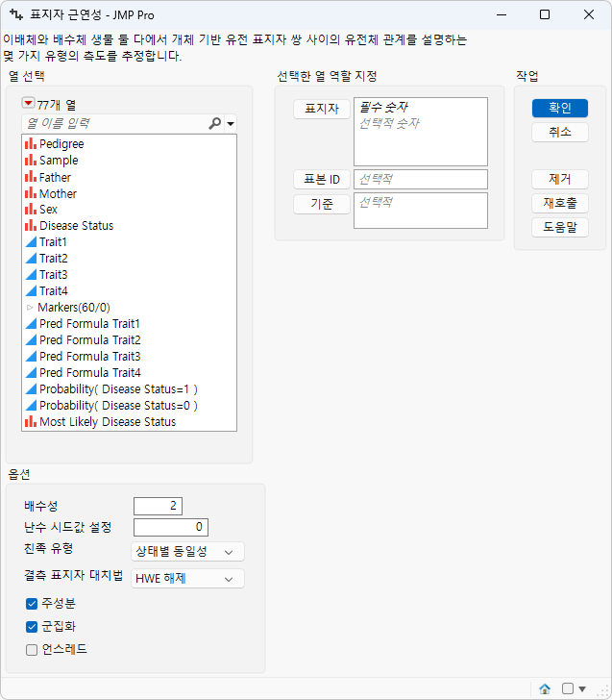Select the Trait4 column
The width and height of the screenshot is (612, 700).
click(x=54, y=290)
